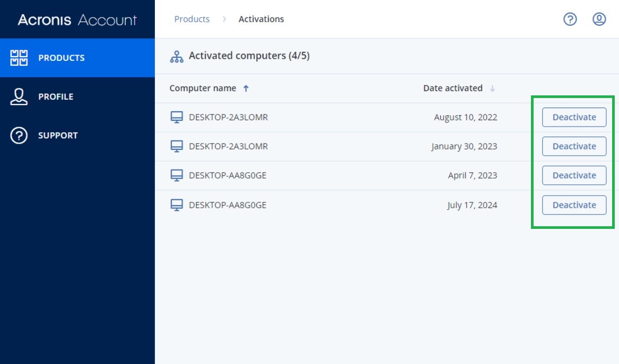Open Help using the circled question mark icon
The width and height of the screenshot is (619, 364).
[570, 20]
